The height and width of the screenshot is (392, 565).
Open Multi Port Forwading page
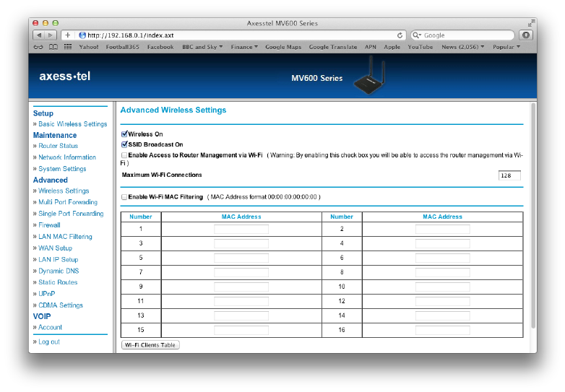pos(68,202)
